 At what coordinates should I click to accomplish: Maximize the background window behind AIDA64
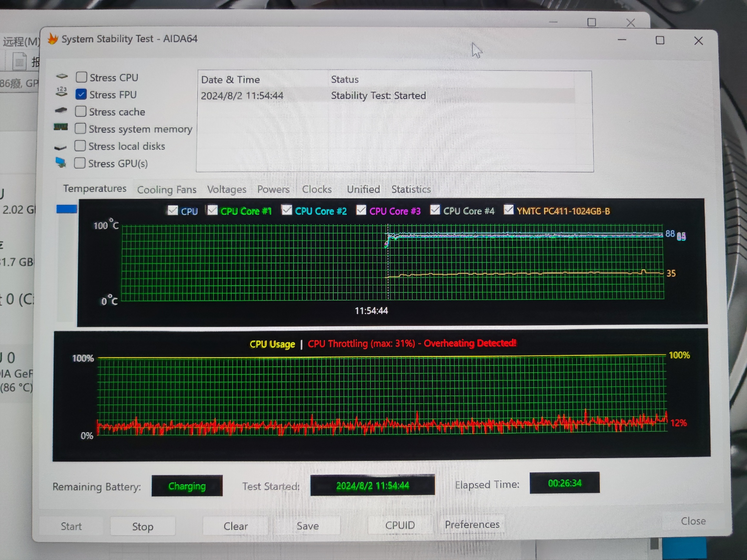coord(592,23)
